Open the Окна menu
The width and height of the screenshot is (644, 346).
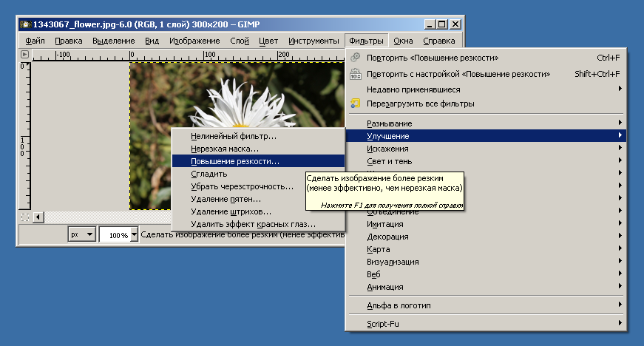coord(403,41)
